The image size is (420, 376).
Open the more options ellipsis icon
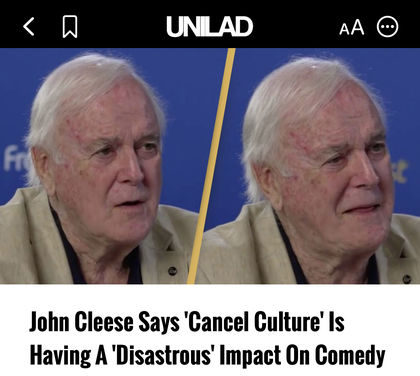(x=387, y=26)
